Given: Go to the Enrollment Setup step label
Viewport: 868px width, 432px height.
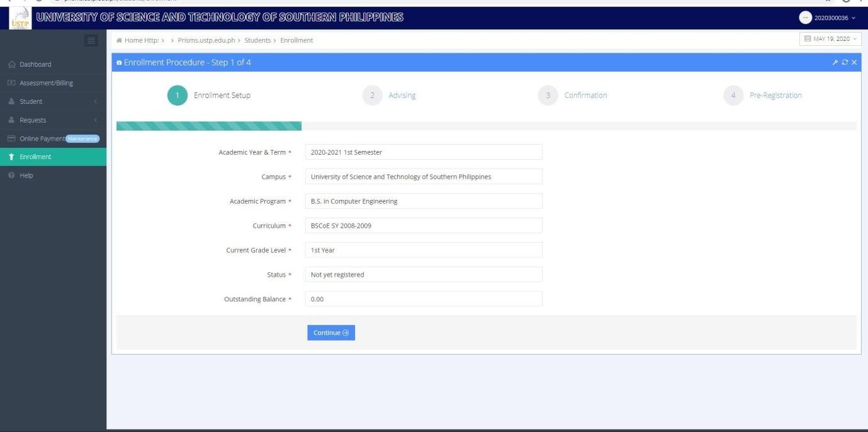Looking at the screenshot, I should pyautogui.click(x=222, y=96).
